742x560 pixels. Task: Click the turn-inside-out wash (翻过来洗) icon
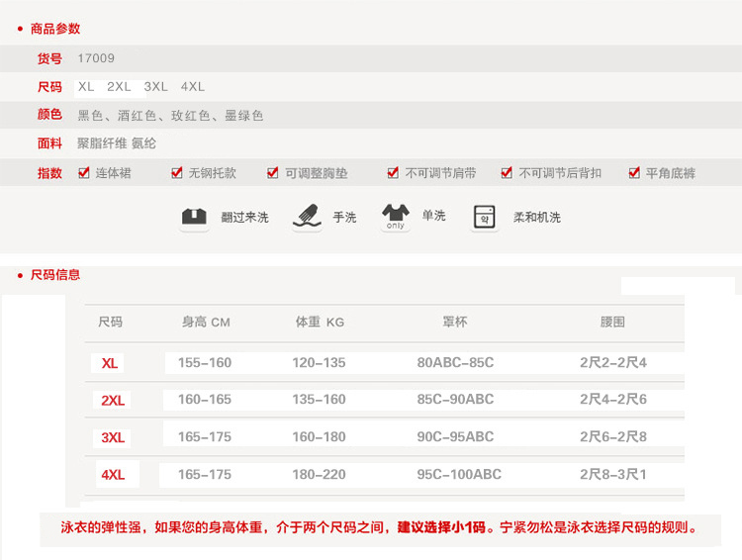coord(194,217)
